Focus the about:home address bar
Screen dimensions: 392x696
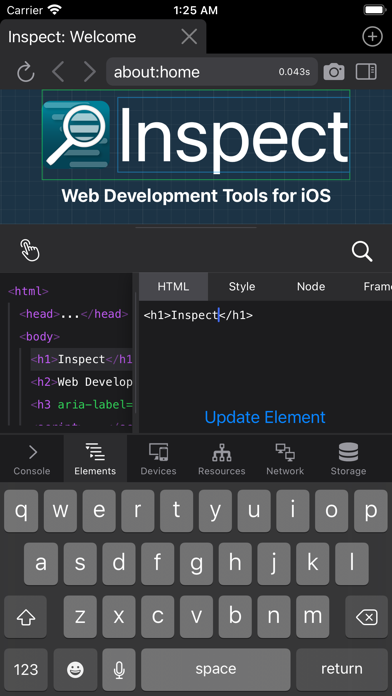coord(212,72)
